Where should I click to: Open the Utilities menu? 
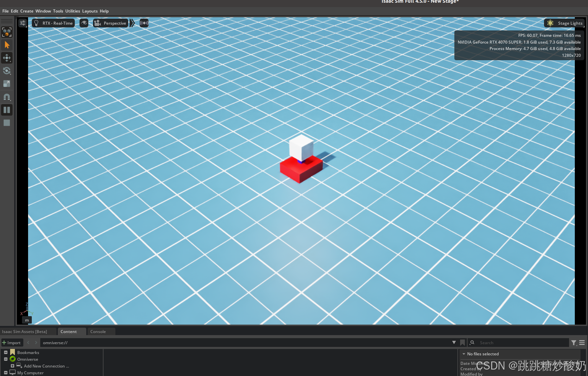tap(73, 11)
